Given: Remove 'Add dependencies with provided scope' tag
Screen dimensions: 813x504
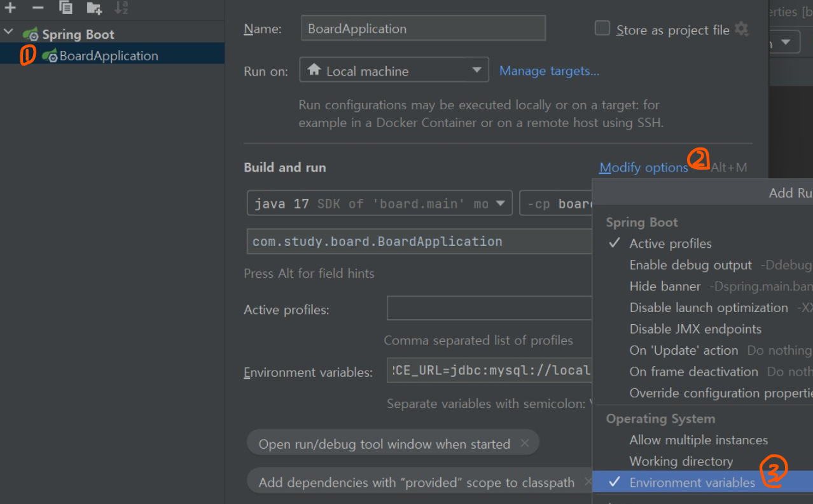Looking at the screenshot, I should [588, 482].
